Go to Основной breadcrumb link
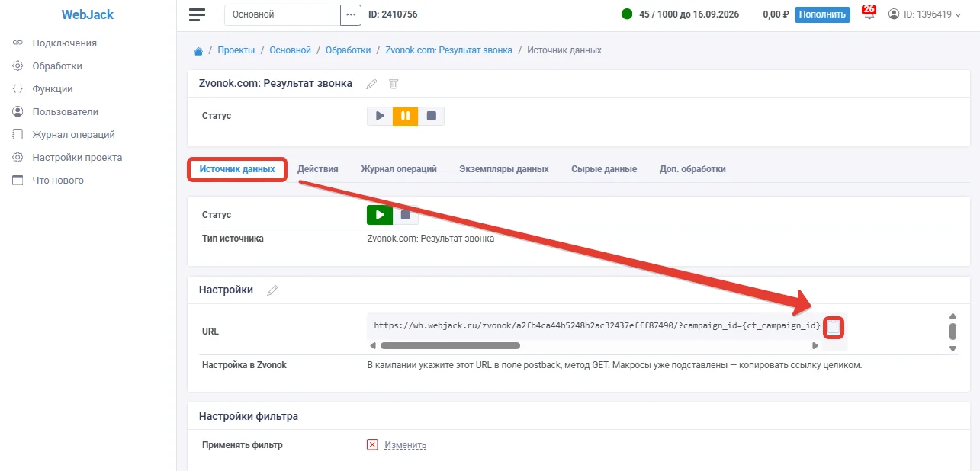 pos(291,50)
